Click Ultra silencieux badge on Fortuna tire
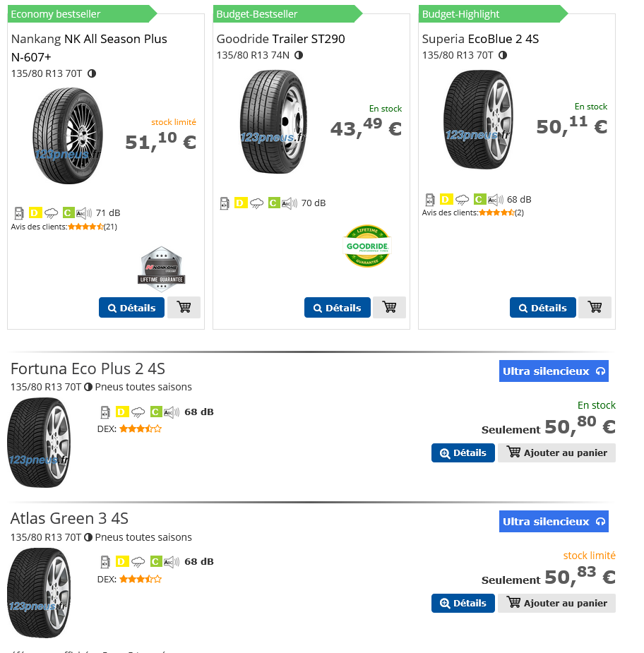The image size is (644, 653). (554, 371)
